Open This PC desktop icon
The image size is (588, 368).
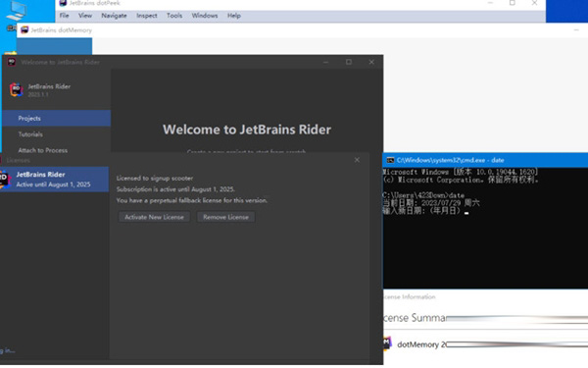16,11
